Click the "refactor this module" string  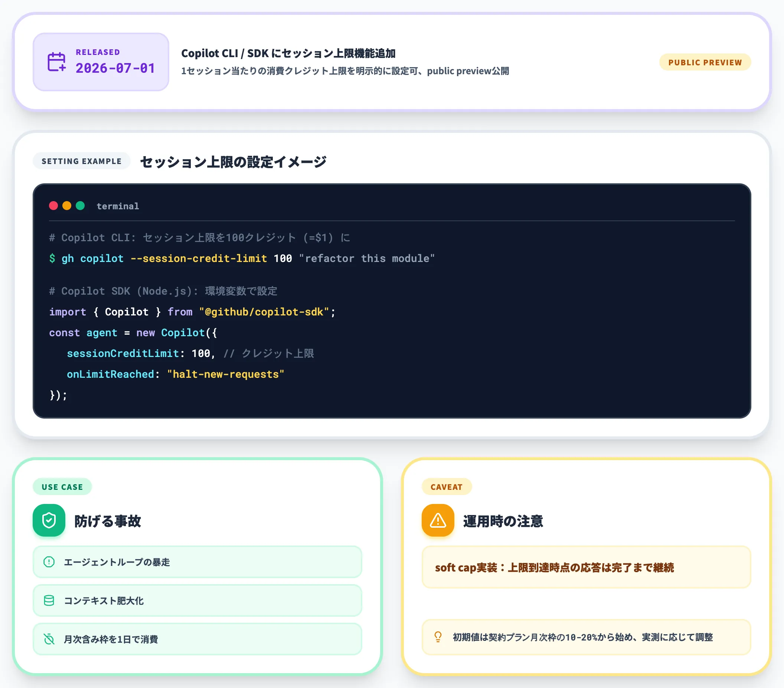point(367,258)
